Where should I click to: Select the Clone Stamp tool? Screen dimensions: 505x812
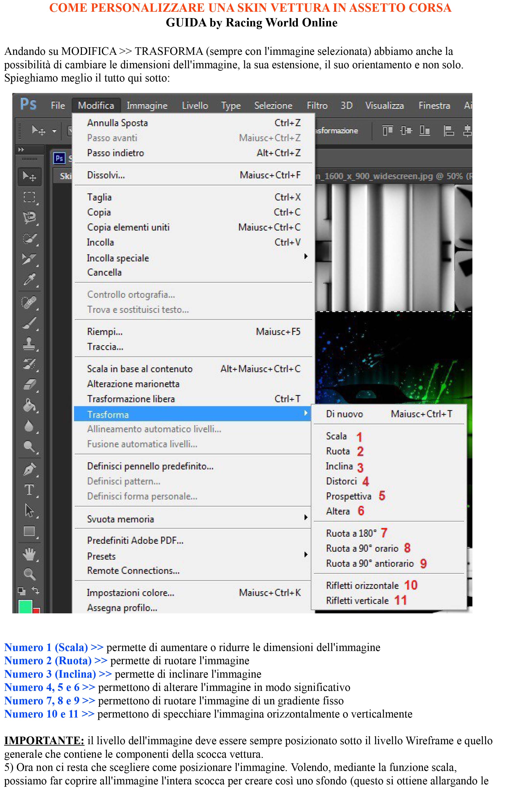(29, 343)
